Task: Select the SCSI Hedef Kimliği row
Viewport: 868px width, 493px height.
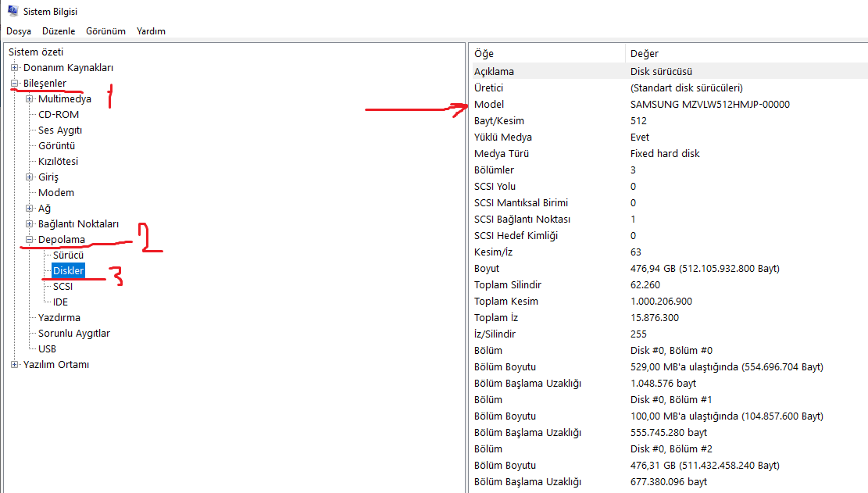Action: click(668, 236)
